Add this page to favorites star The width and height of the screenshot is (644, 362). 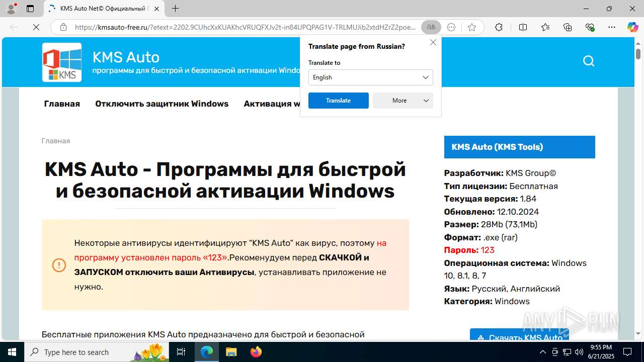pyautogui.click(x=472, y=27)
